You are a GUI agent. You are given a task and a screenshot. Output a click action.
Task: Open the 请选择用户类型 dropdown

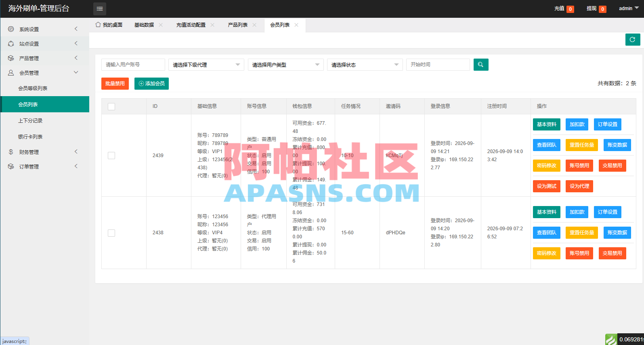coord(286,65)
